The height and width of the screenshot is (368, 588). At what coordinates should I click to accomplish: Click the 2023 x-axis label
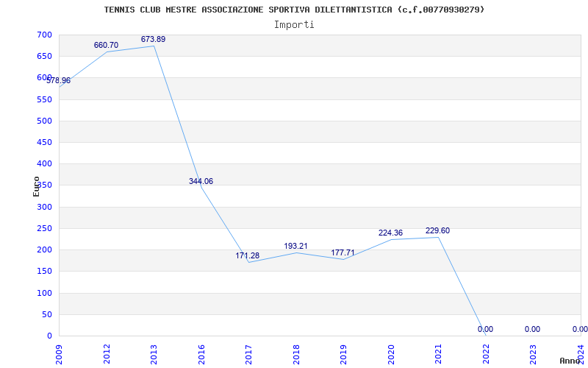(534, 355)
